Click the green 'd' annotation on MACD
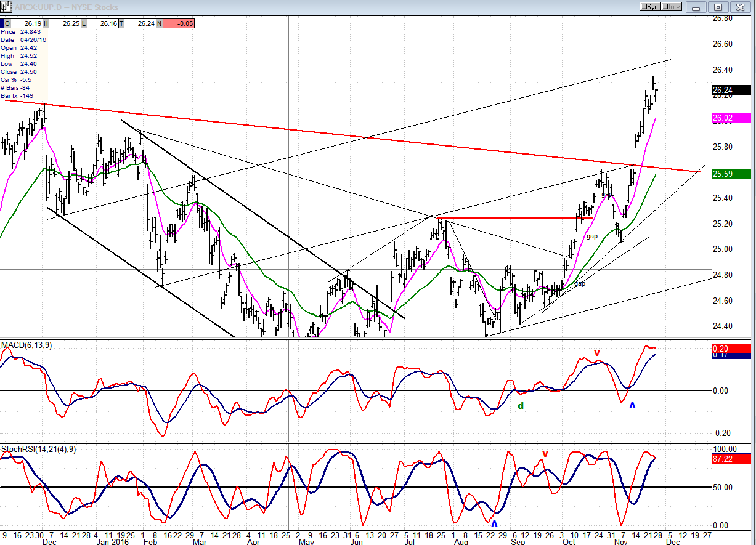Viewport: 756px width, 545px height. (521, 406)
